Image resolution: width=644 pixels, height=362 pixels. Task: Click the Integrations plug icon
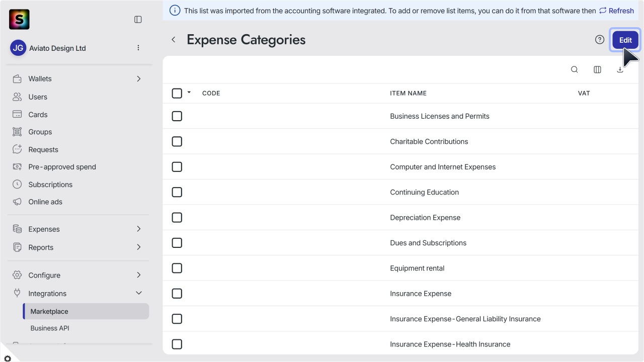click(x=17, y=293)
